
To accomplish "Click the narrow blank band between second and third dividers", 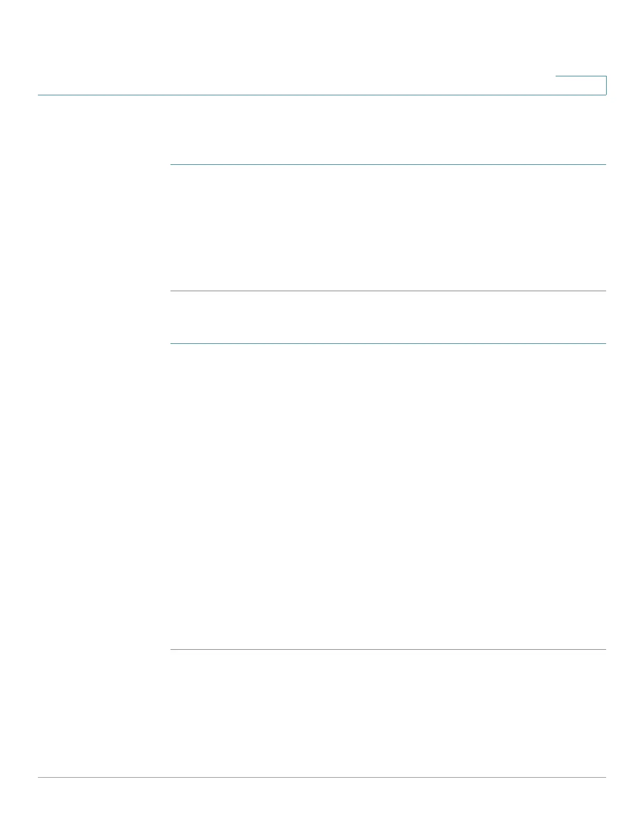I will 388,317.
